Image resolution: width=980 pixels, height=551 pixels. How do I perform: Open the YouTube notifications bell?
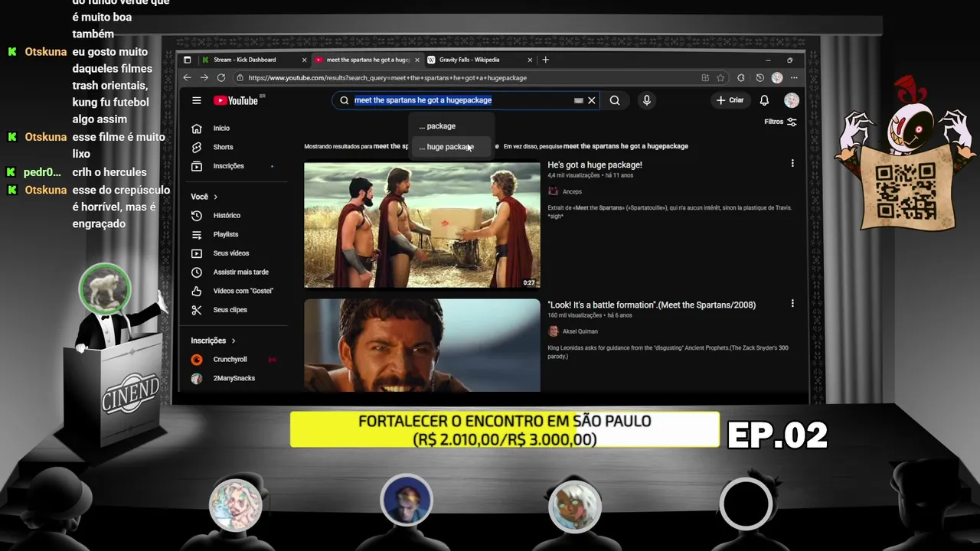tap(764, 100)
